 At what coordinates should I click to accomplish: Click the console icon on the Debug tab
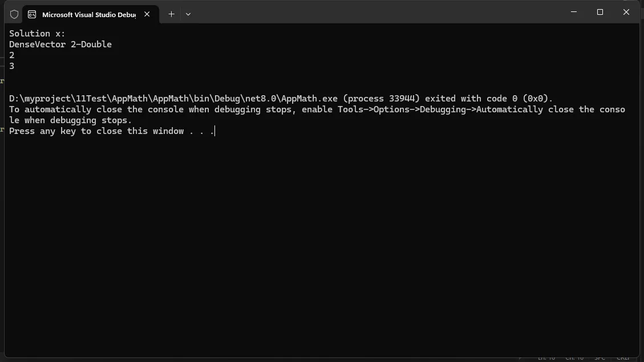point(32,14)
